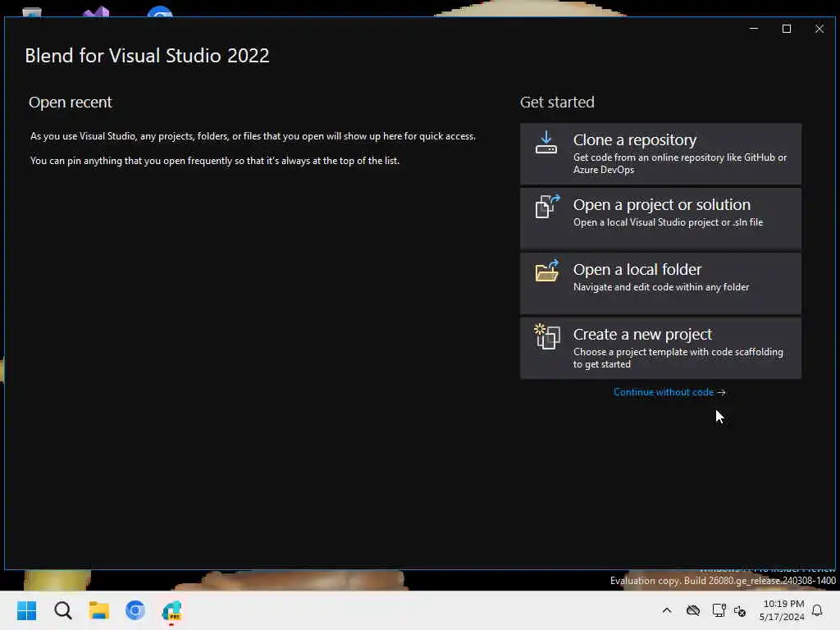Screen dimensions: 840x630
Task: Close the Blend for Visual Studio window
Action: click(819, 29)
